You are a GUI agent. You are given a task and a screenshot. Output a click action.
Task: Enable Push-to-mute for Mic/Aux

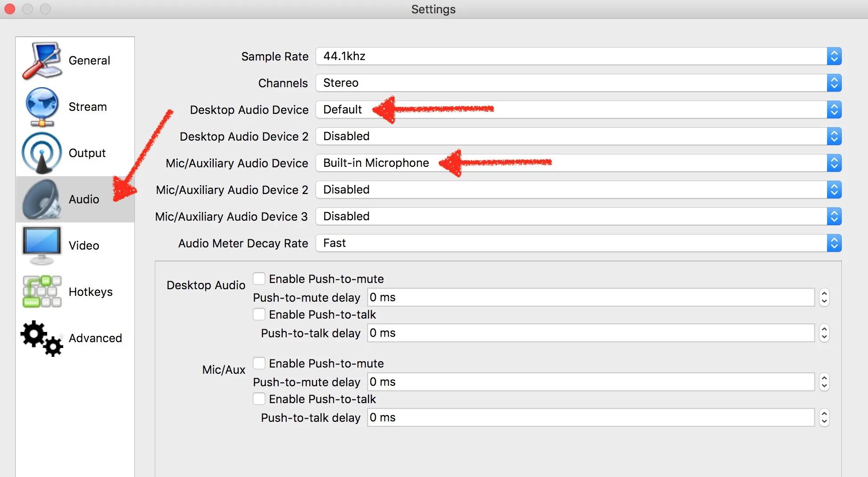tap(259, 364)
